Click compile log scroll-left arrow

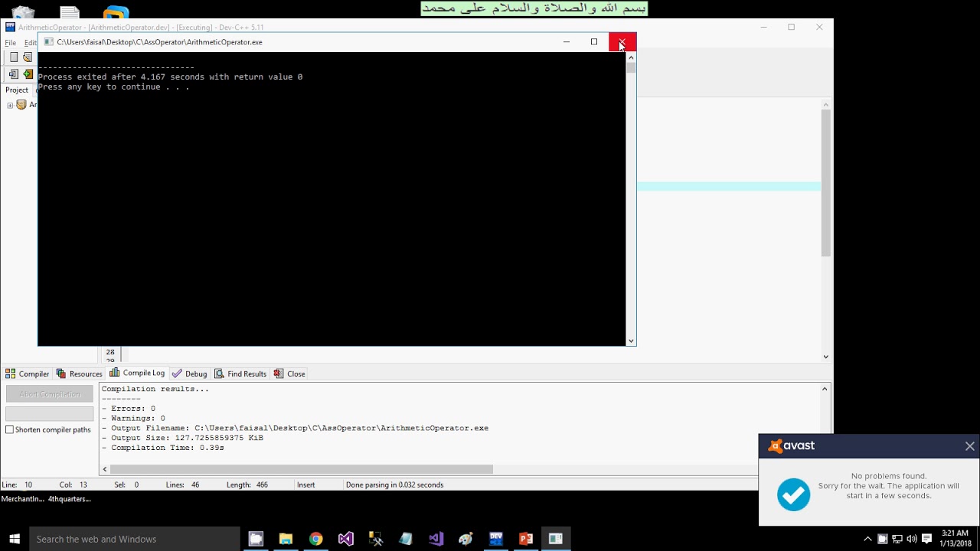105,469
